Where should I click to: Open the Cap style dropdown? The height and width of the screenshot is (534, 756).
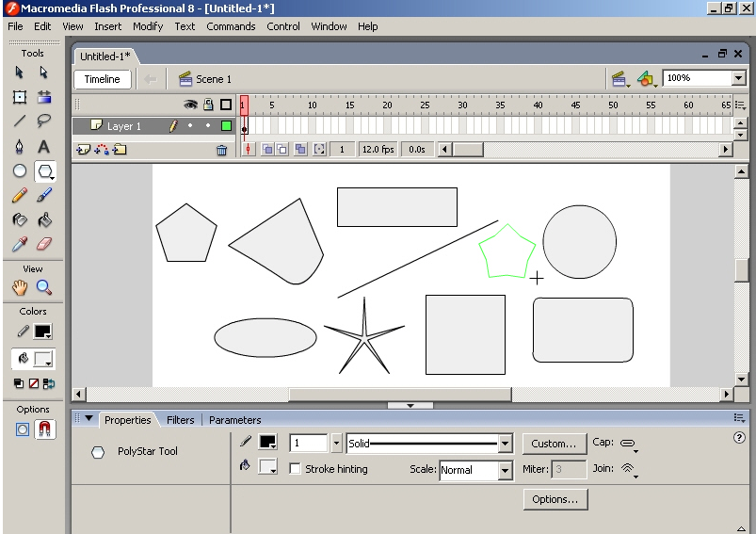pos(629,444)
